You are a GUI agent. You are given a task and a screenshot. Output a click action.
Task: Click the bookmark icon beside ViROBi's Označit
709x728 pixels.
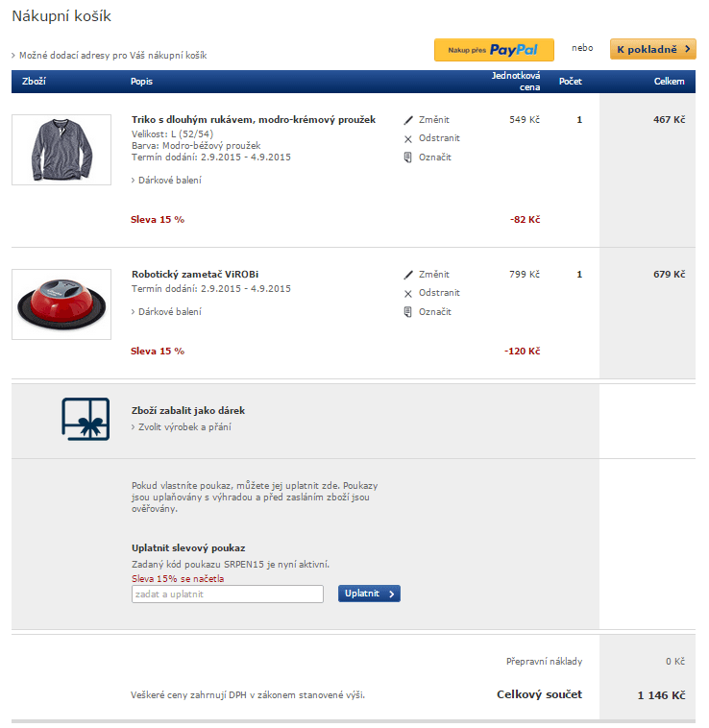point(407,312)
